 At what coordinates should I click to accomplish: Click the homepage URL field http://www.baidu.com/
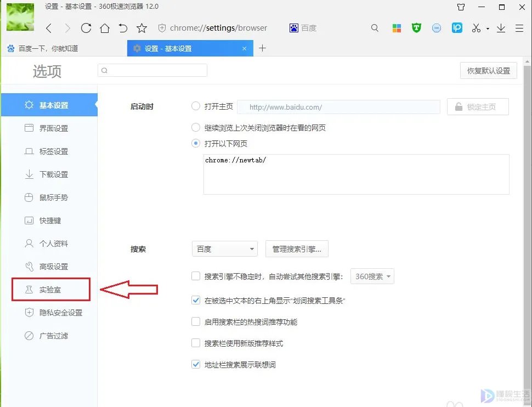pyautogui.click(x=338, y=108)
